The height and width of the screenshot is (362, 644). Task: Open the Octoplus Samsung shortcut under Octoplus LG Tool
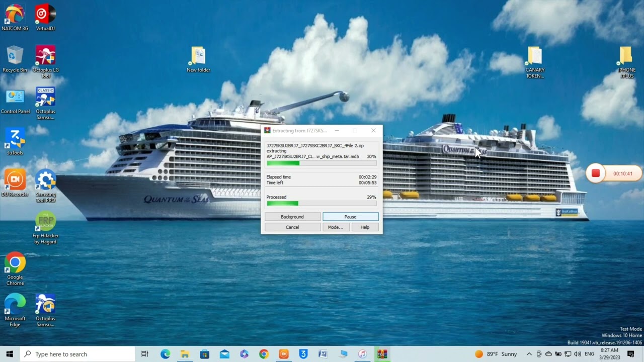[45, 104]
